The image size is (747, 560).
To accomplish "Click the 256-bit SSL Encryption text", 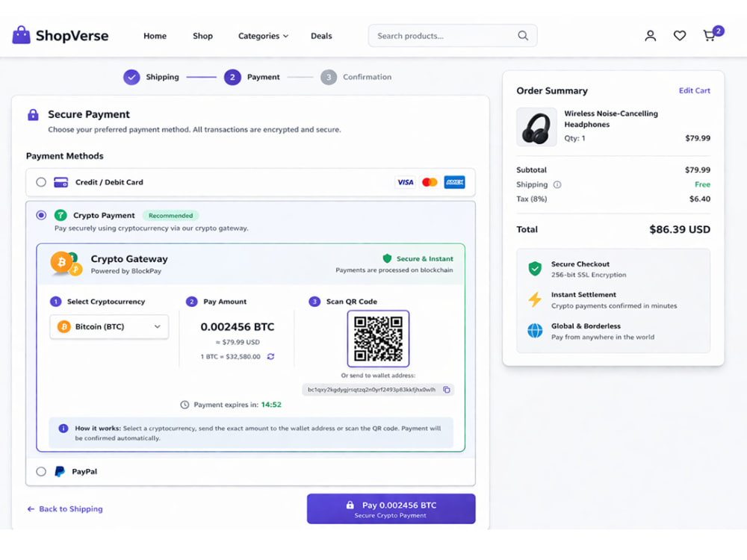I will 589,275.
